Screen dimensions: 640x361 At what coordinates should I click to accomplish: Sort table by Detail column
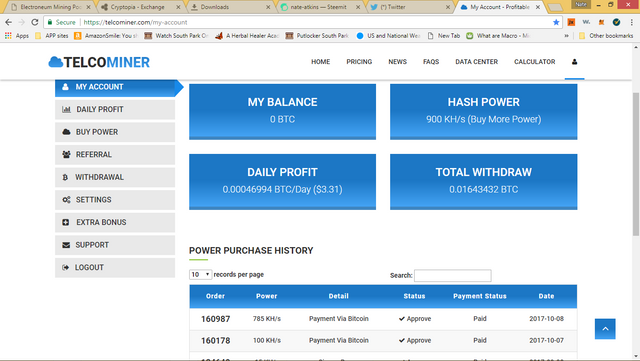tap(338, 296)
